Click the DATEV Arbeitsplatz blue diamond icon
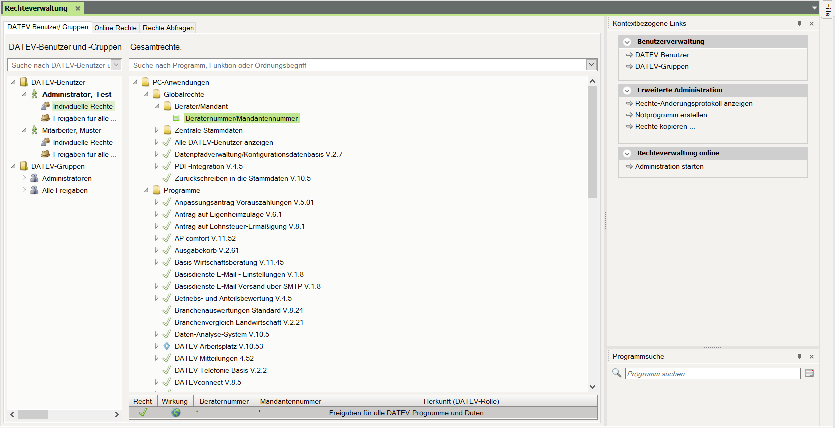835x428 pixels. pos(167,346)
